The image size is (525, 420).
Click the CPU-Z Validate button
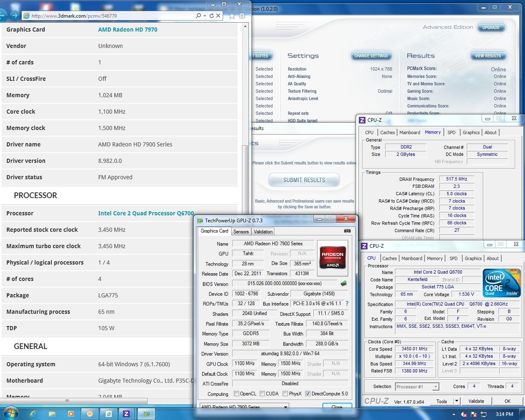476,401
